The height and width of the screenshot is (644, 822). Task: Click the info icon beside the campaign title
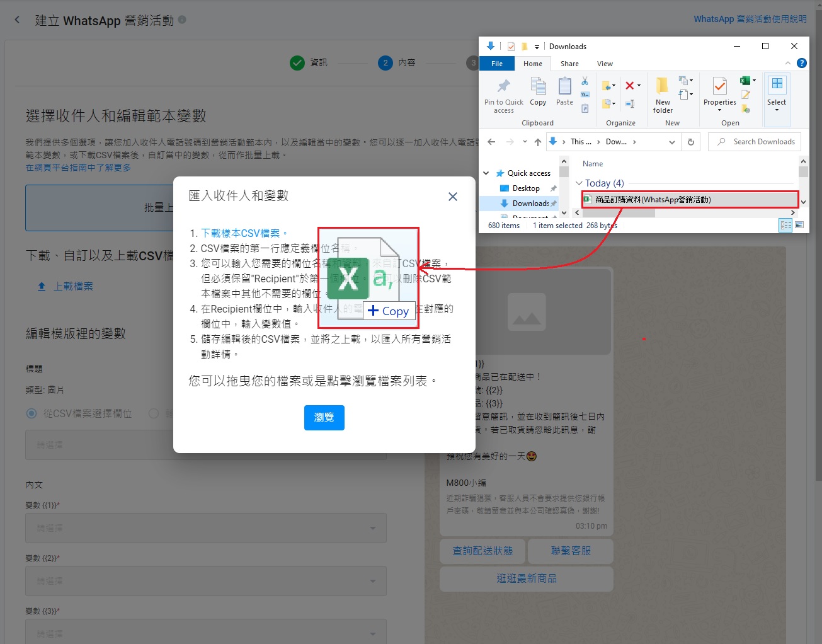click(182, 20)
